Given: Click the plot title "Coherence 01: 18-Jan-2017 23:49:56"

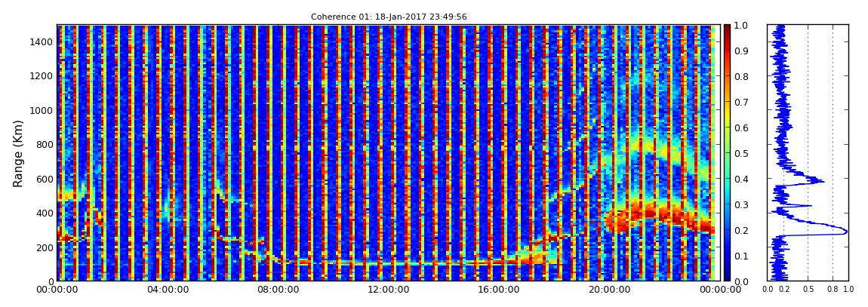Looking at the screenshot, I should 389,17.
